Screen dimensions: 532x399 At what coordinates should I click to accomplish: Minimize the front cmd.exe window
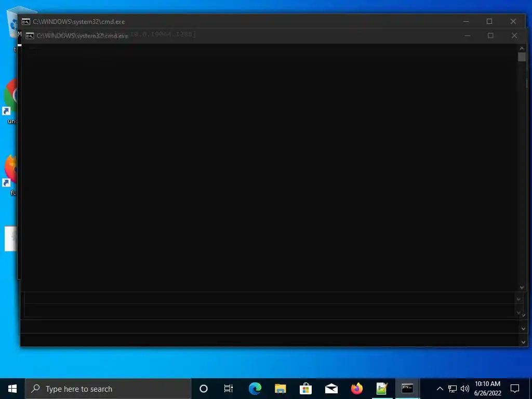(468, 35)
